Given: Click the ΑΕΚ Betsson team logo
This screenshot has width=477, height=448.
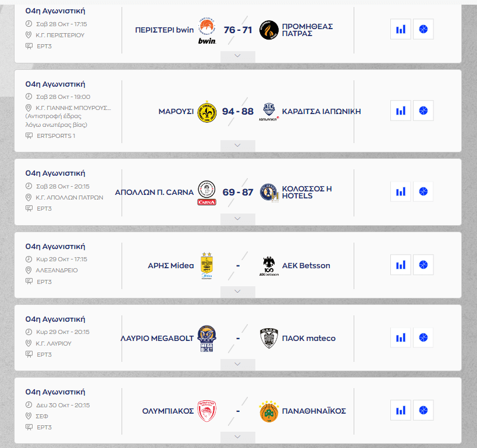Looking at the screenshot, I should pos(269,265).
